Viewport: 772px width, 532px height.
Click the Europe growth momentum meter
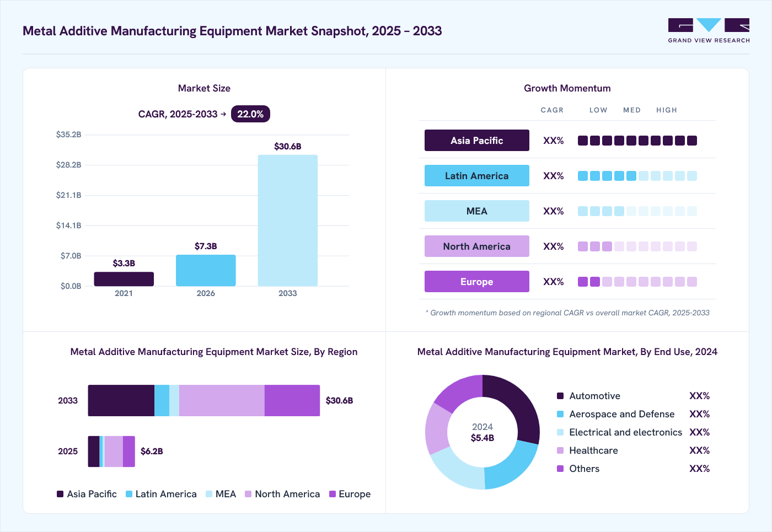click(x=637, y=282)
